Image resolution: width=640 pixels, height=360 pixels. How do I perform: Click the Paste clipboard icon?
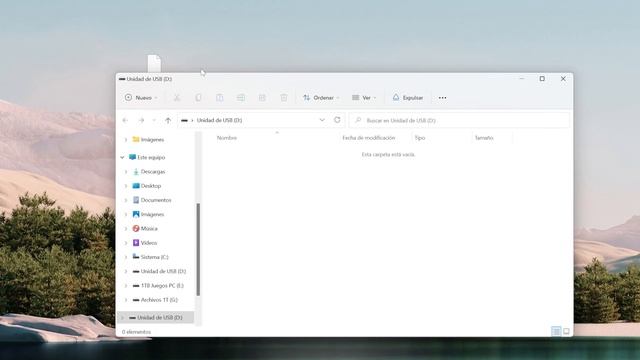[220, 98]
